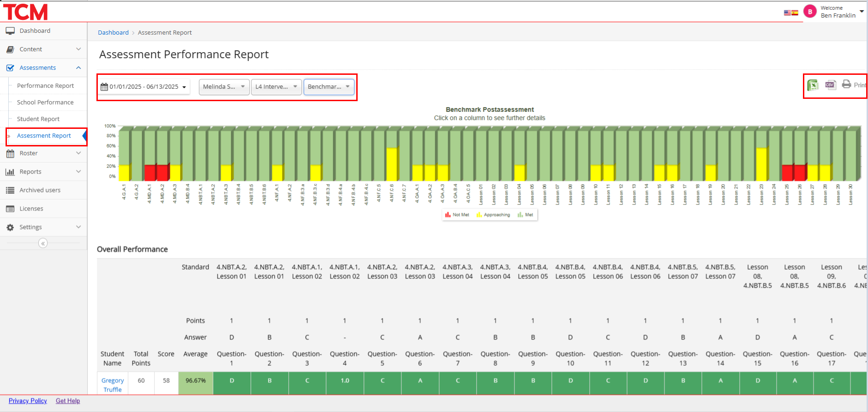The height and width of the screenshot is (412, 868).
Task: Collapse sidebar with double-arrow icon
Action: 43,243
